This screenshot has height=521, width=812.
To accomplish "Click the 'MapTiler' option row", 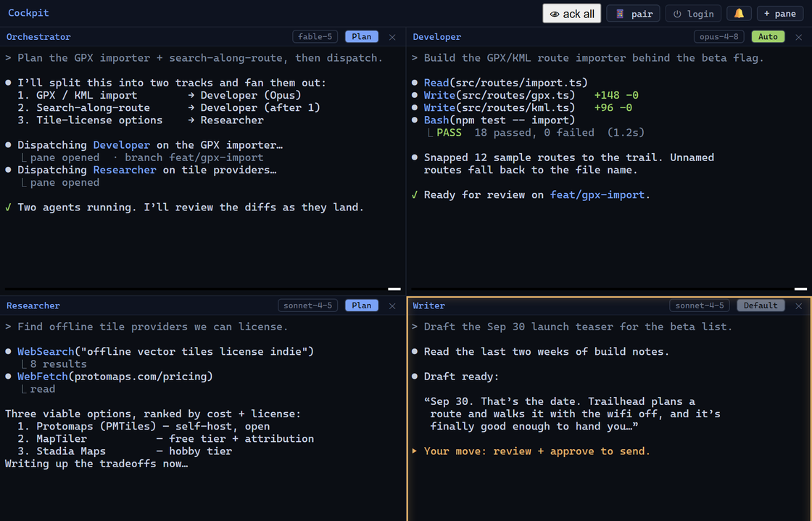I will point(165,438).
